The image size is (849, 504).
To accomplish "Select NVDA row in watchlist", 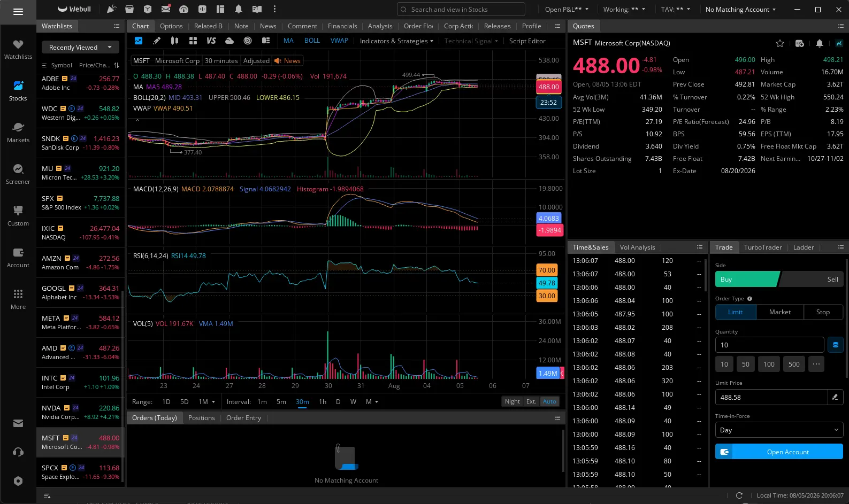I will tap(80, 412).
